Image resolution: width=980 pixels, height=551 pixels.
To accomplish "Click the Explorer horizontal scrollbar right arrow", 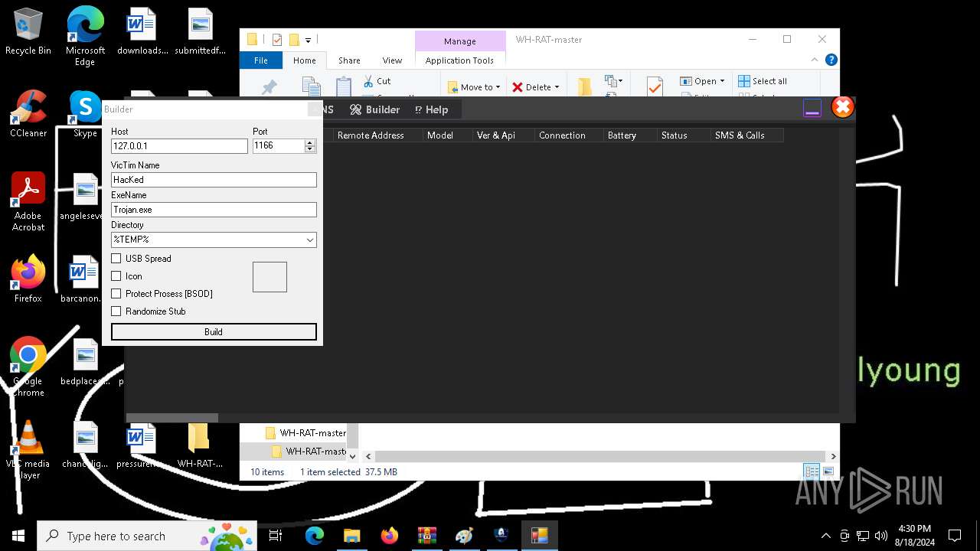I will [x=833, y=456].
